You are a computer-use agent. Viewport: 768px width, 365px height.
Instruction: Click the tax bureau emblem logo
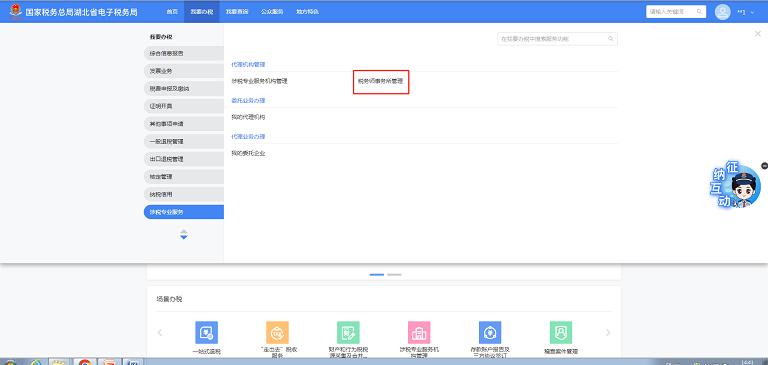point(16,11)
